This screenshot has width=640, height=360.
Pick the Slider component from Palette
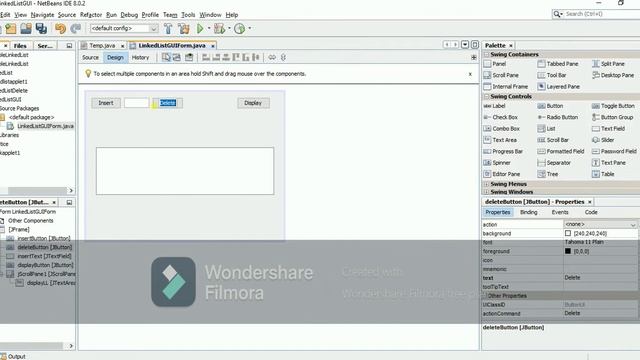[603, 140]
